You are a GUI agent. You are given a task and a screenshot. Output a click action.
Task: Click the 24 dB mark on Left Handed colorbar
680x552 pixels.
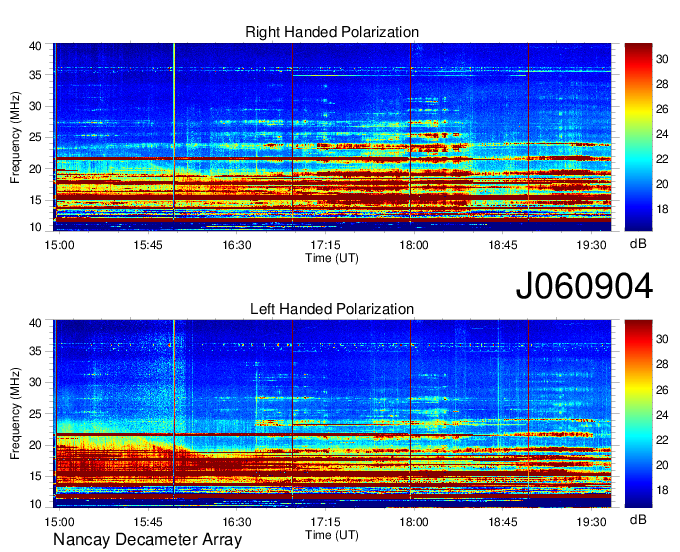(x=662, y=415)
